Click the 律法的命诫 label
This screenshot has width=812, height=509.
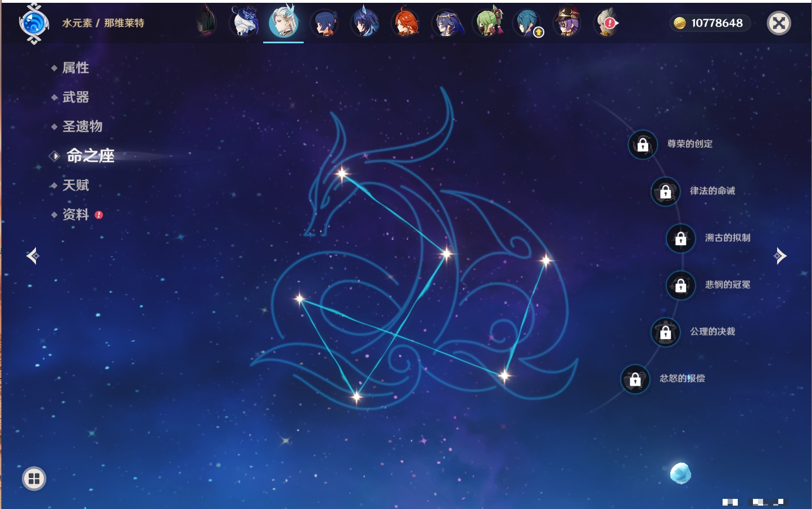click(x=712, y=191)
